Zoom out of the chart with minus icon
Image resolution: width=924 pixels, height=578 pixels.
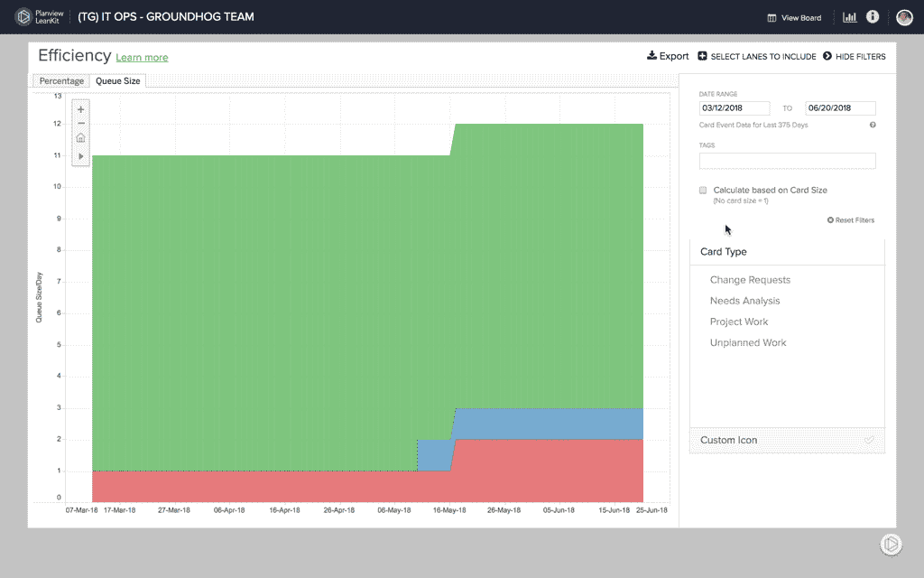[x=80, y=123]
